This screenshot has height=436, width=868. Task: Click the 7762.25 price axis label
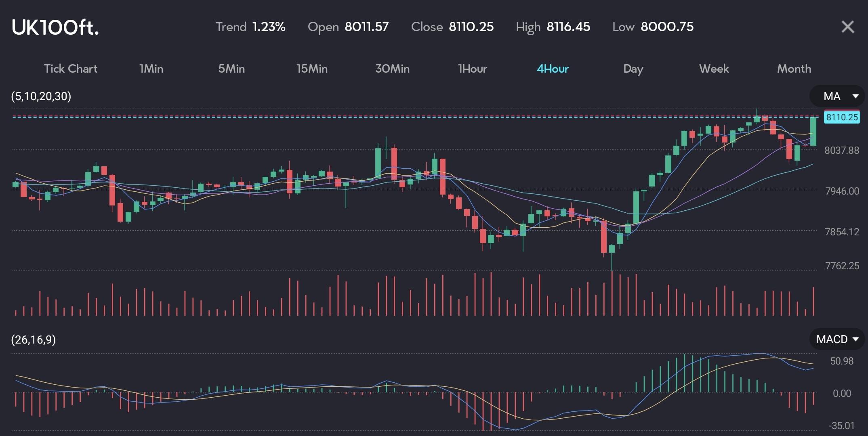pyautogui.click(x=842, y=266)
